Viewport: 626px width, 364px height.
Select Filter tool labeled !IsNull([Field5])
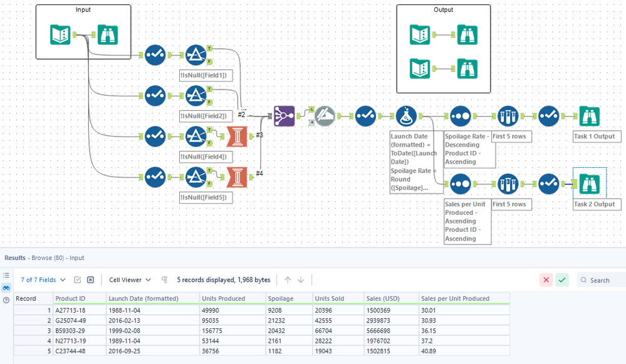[196, 177]
